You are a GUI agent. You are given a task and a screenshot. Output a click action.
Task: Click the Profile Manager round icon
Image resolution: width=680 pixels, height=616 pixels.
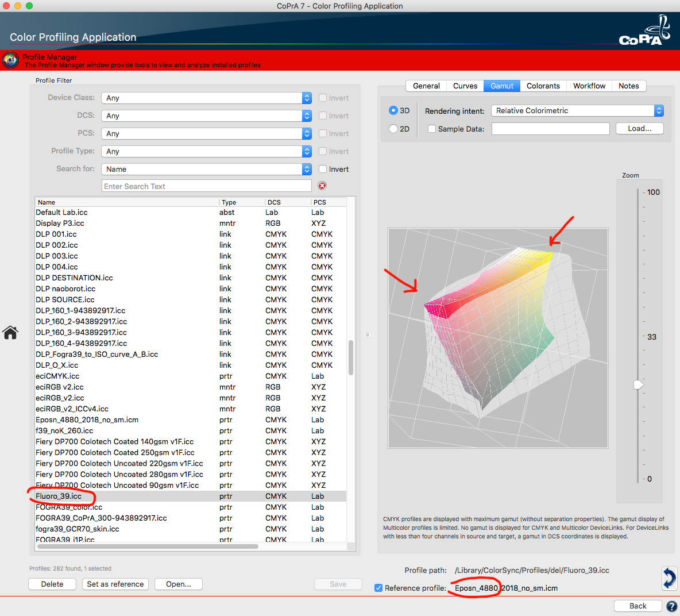tap(10, 60)
